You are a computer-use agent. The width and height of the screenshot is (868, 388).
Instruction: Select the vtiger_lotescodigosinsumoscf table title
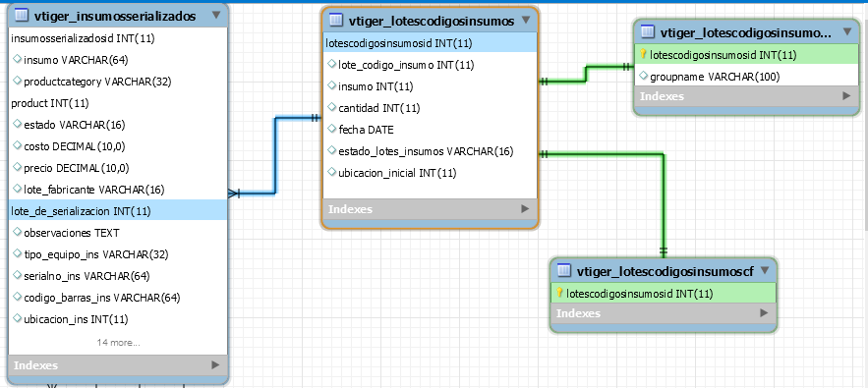665,271
